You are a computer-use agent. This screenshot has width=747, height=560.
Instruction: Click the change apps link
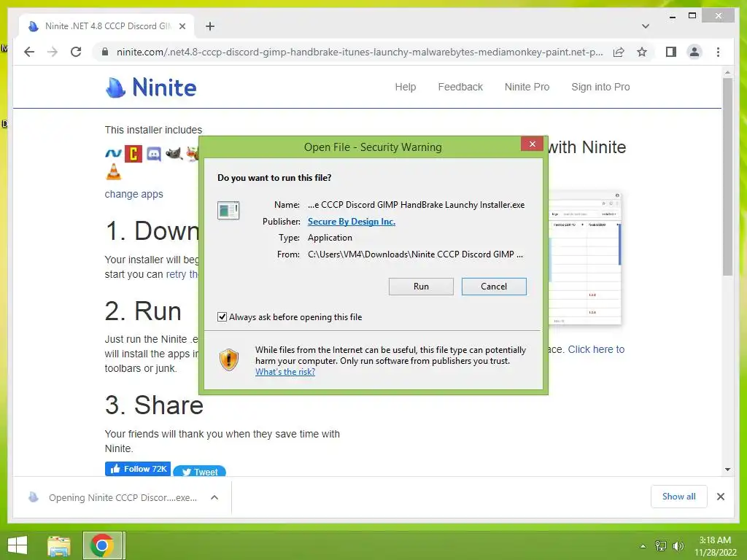[134, 194]
